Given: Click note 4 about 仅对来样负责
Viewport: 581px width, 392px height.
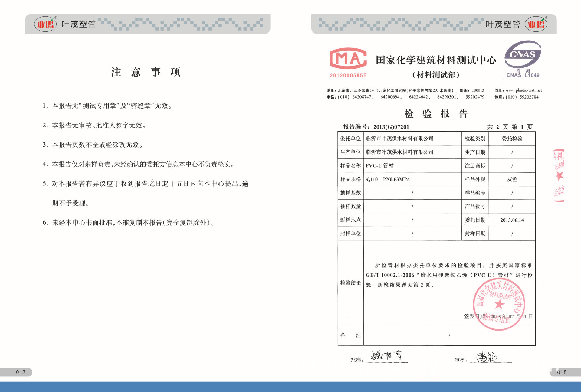Looking at the screenshot, I should [139, 164].
